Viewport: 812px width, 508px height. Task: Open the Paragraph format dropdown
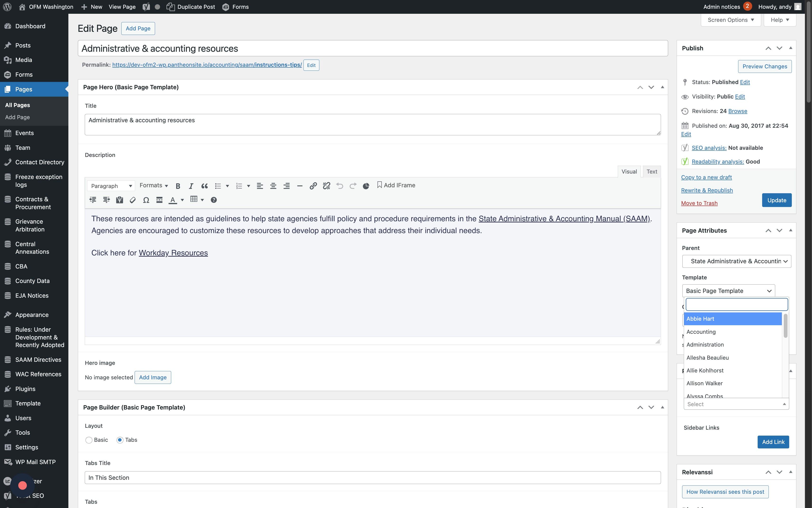pos(111,186)
